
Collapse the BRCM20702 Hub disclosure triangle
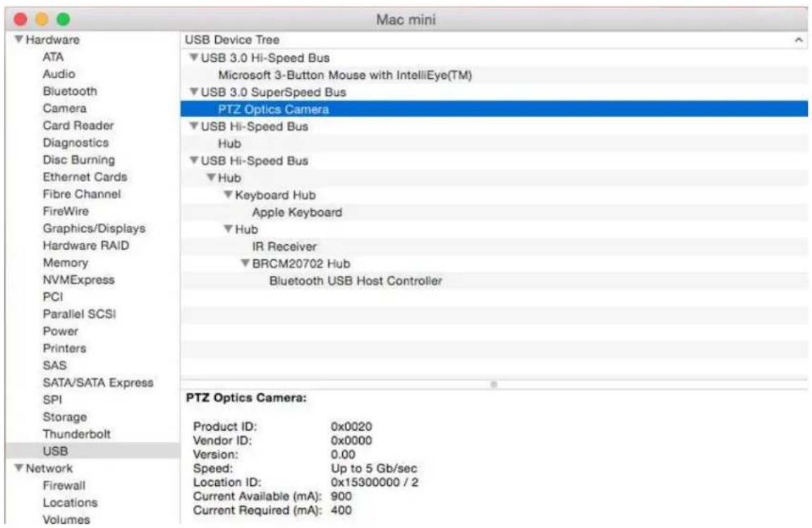coord(245,263)
